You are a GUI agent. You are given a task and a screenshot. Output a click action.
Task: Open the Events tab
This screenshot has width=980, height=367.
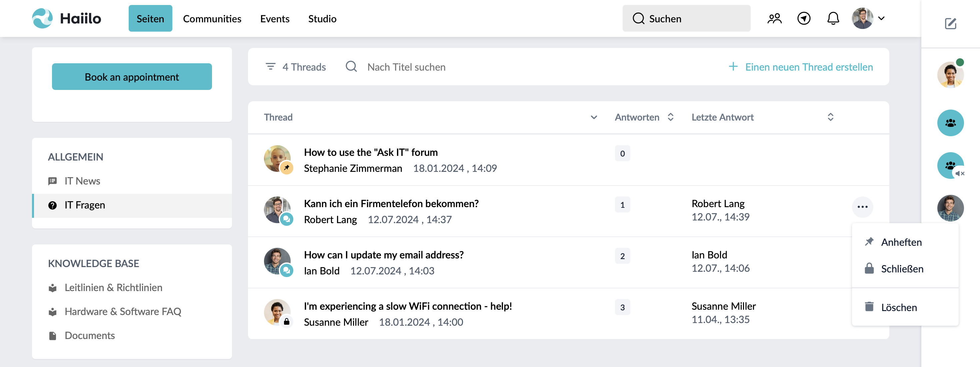point(275,18)
